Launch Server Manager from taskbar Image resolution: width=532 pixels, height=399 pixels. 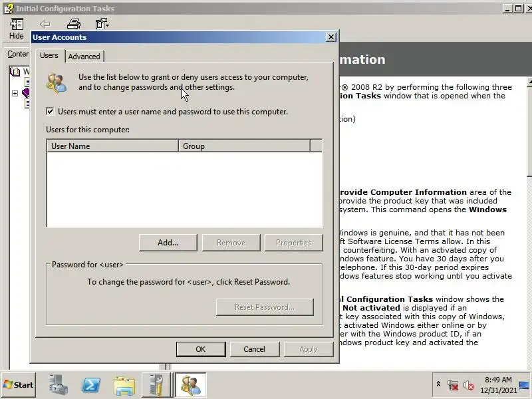[x=58, y=385]
